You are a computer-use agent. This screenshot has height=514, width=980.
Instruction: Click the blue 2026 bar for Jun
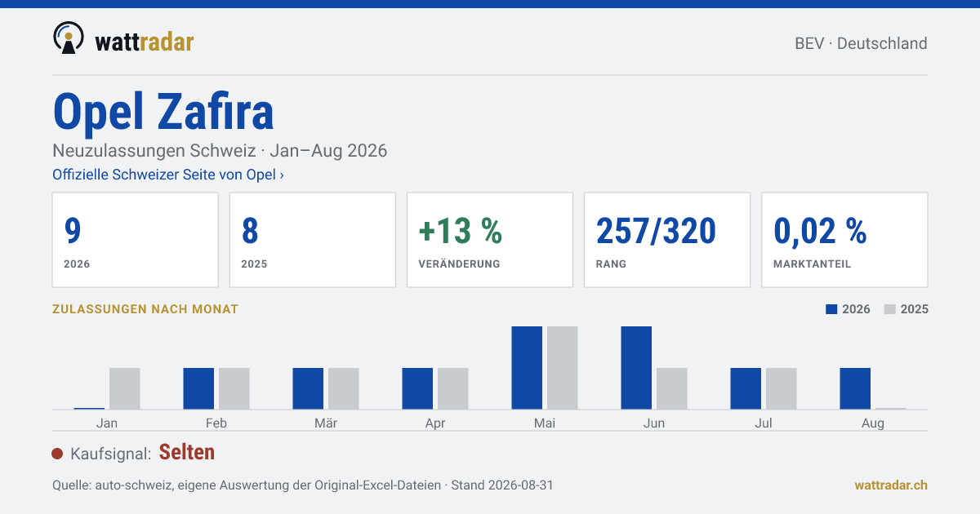[636, 368]
